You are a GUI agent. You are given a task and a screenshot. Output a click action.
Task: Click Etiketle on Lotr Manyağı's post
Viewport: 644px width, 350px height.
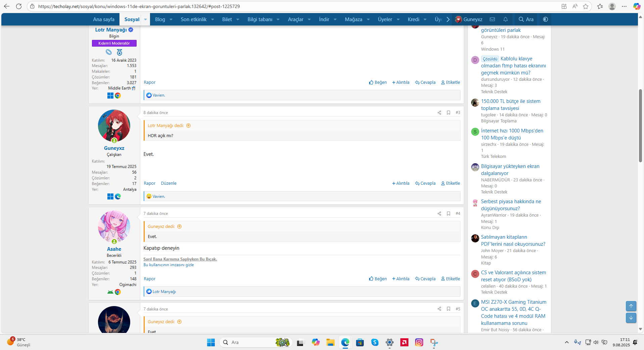click(x=450, y=82)
